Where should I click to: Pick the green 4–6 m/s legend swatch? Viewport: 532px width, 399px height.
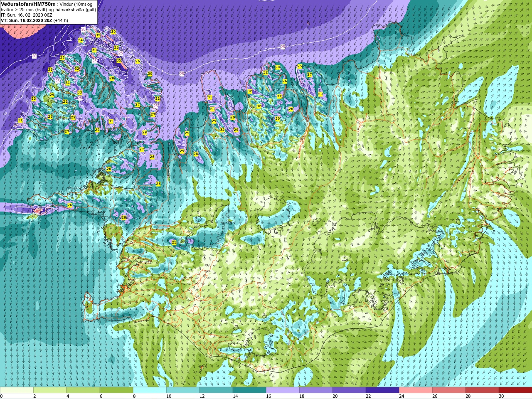pos(83,390)
